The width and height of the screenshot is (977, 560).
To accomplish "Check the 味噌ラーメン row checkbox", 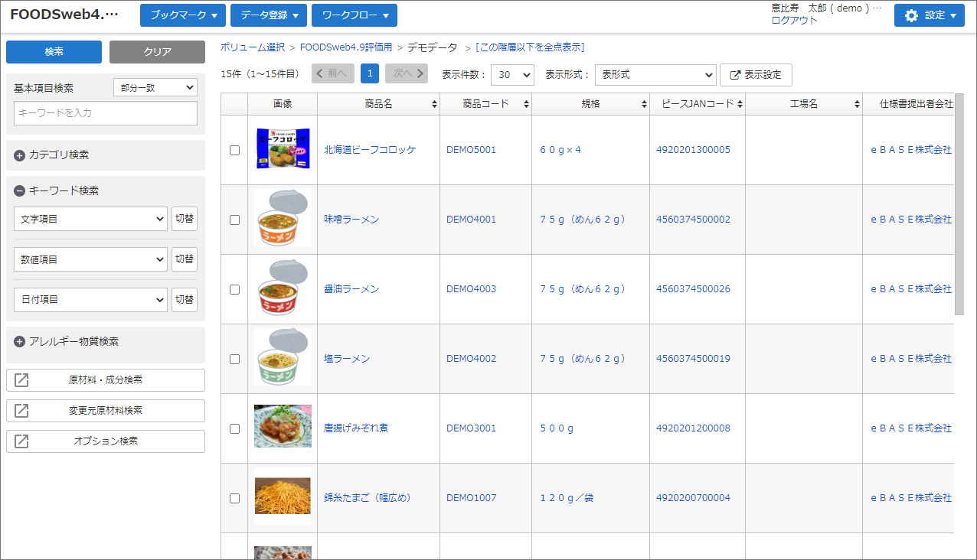I will [x=234, y=220].
